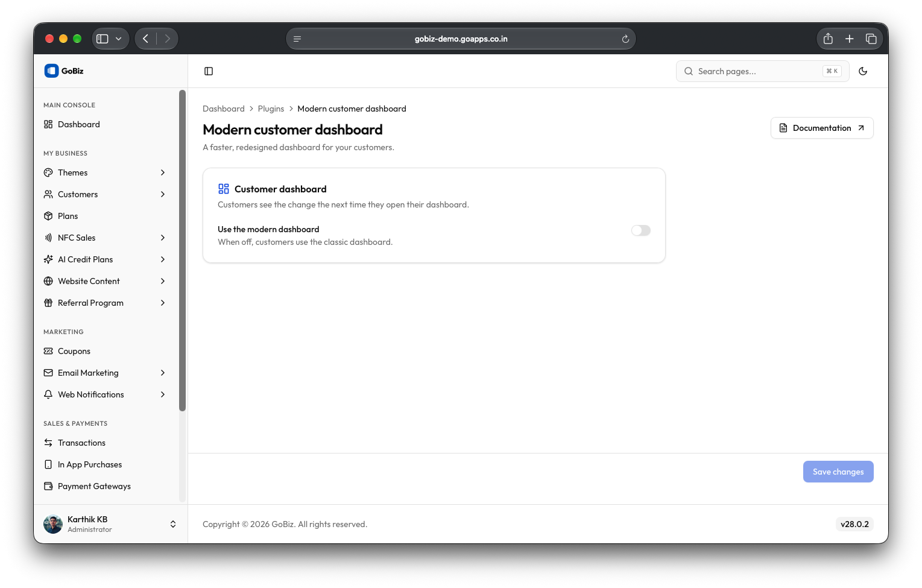This screenshot has width=922, height=588.
Task: Expand the AI Credit Plans chevron
Action: [x=163, y=259]
